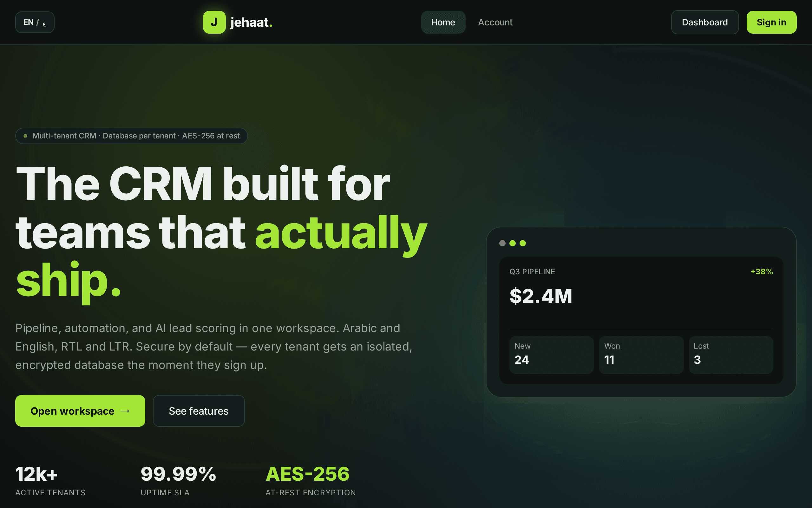This screenshot has width=812, height=508.
Task: Click the $2.4M pipeline value
Action: (x=540, y=296)
